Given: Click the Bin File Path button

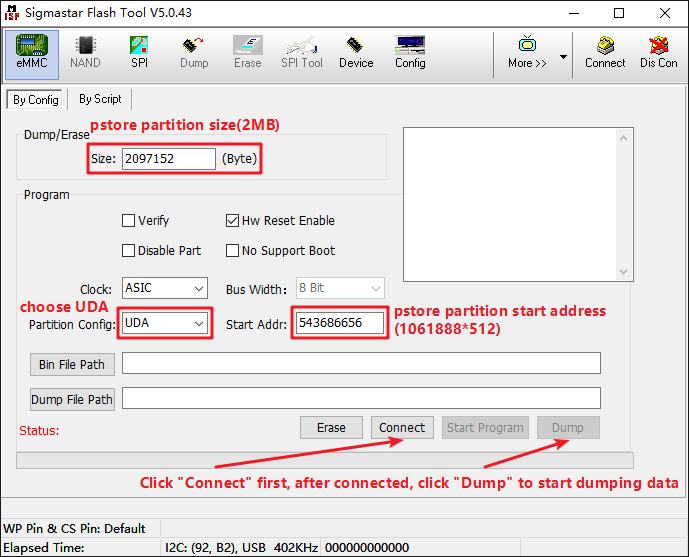Looking at the screenshot, I should 73,364.
